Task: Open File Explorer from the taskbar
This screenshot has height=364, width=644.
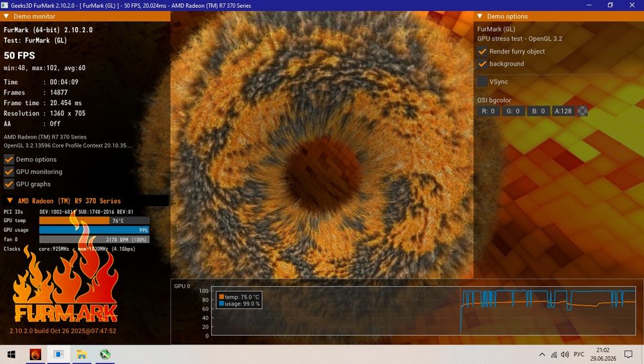Action: point(82,354)
